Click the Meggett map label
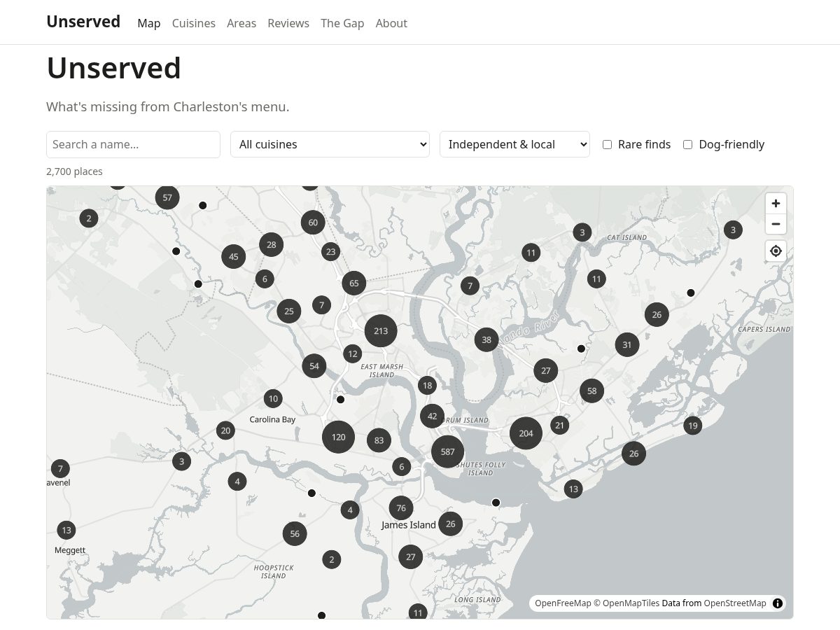Image resolution: width=840 pixels, height=630 pixels. tap(70, 550)
